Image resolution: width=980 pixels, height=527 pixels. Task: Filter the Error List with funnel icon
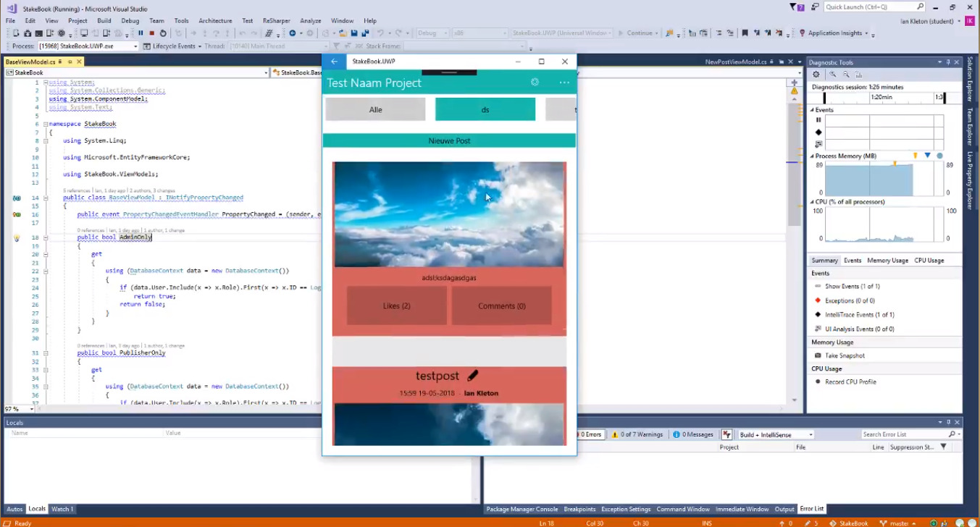pyautogui.click(x=943, y=447)
